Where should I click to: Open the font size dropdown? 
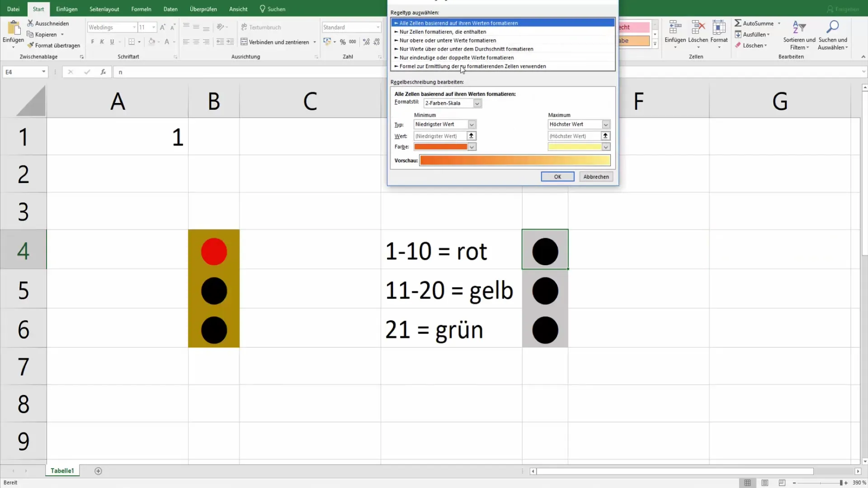154,27
